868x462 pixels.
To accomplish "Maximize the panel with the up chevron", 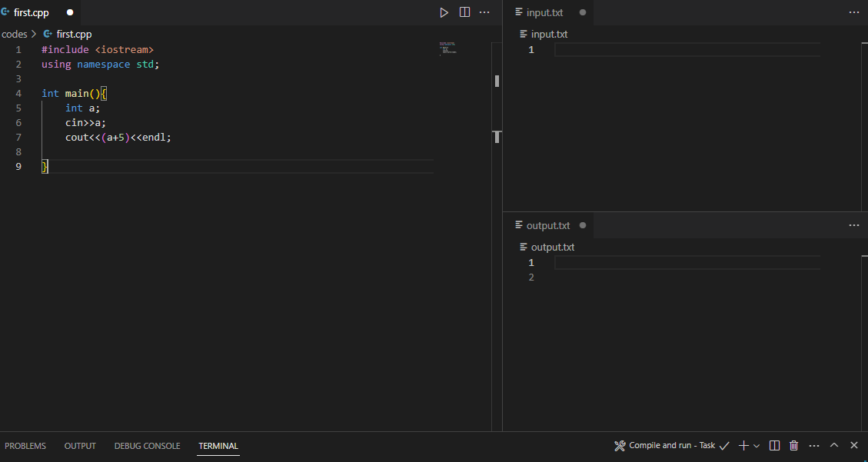I will coord(834,445).
